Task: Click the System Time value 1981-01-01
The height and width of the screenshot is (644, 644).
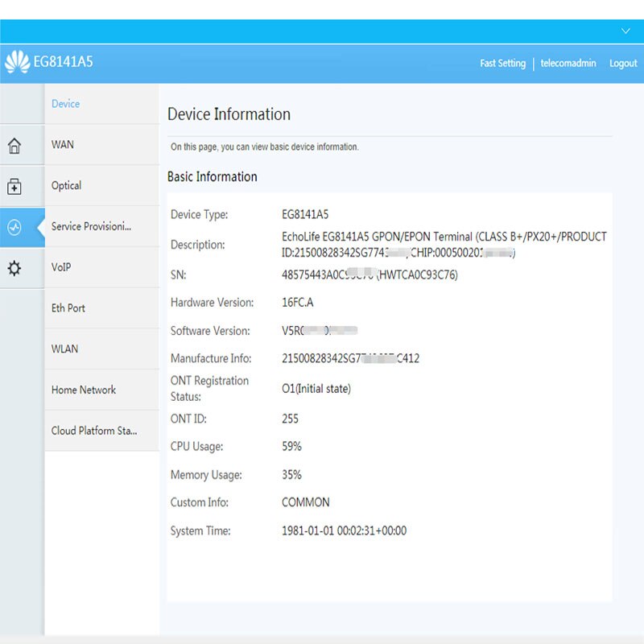Action: [345, 530]
